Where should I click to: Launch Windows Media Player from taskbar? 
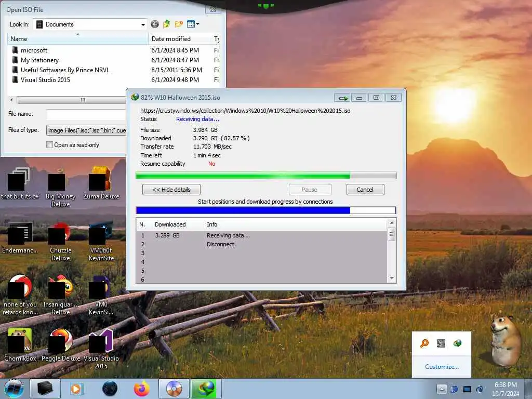[x=76, y=389]
